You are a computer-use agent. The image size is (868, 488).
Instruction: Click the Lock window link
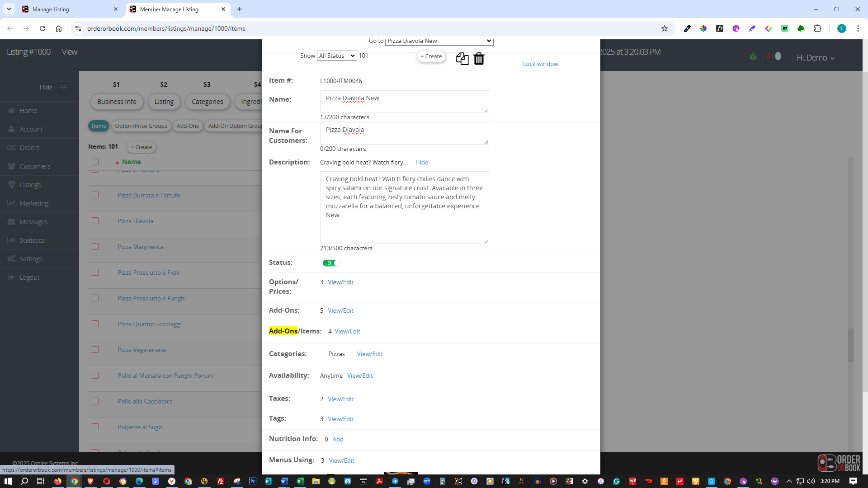pyautogui.click(x=540, y=64)
